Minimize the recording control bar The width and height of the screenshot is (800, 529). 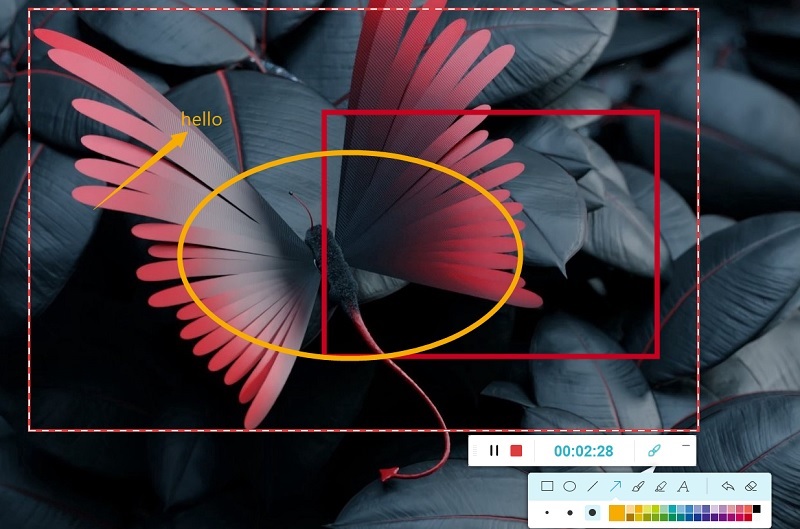(x=685, y=444)
